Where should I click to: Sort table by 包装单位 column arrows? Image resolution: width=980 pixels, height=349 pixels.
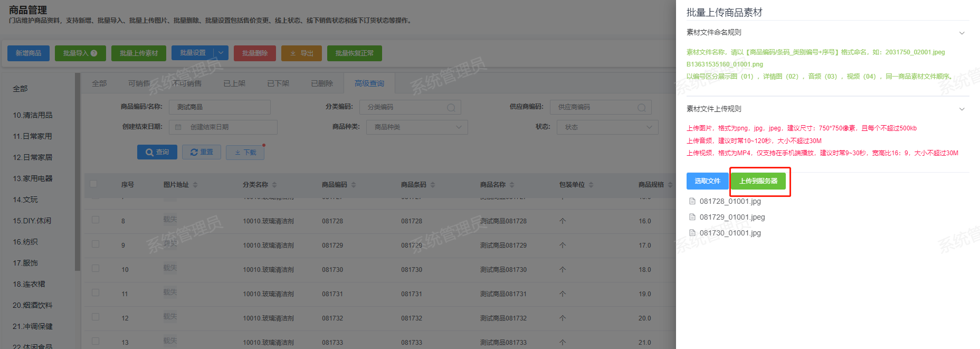click(x=591, y=185)
